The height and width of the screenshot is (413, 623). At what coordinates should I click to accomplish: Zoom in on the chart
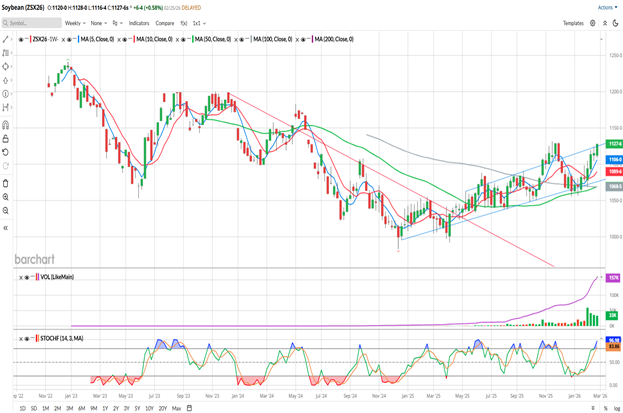tap(5, 197)
